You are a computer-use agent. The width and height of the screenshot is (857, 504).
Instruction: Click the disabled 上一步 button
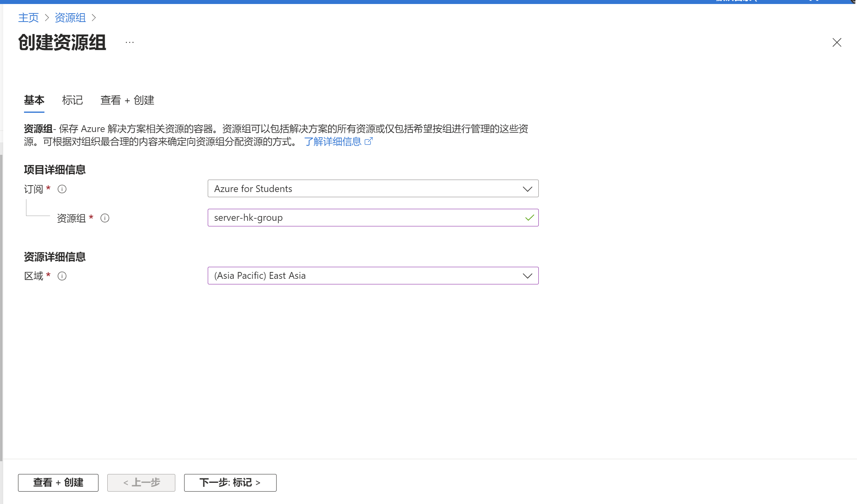click(141, 482)
